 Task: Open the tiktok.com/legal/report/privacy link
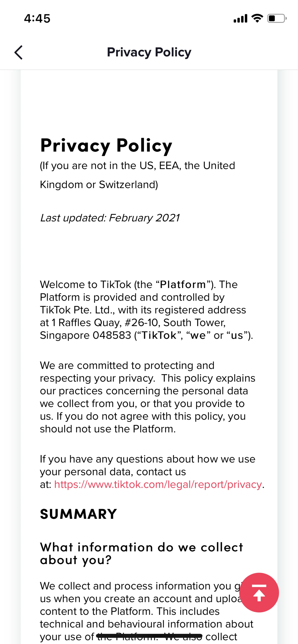[x=158, y=484]
